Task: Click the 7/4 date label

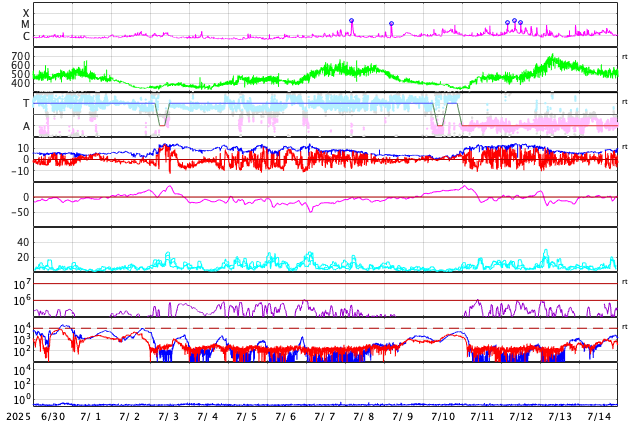Action: pos(207,417)
